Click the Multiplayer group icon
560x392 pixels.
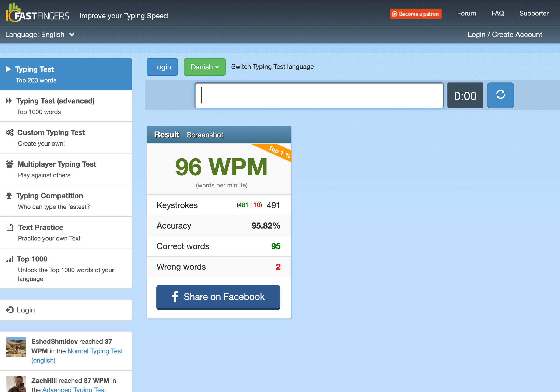pyautogui.click(x=10, y=164)
